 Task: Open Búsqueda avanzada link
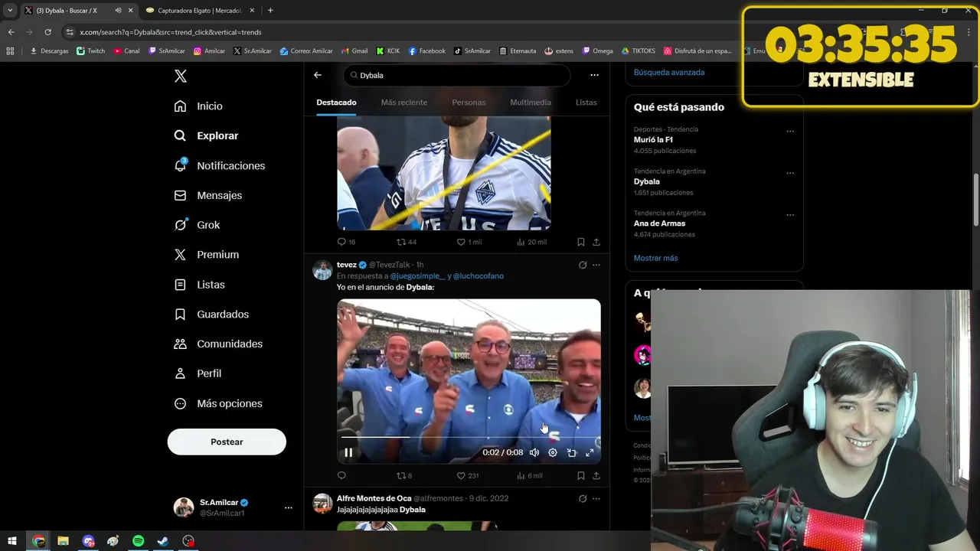[x=669, y=72]
